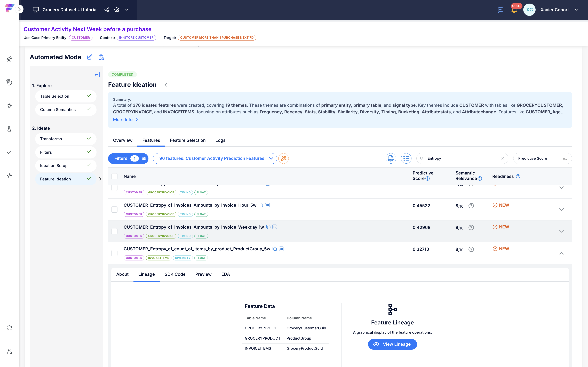Toggle the select-all header checkbox
The height and width of the screenshot is (367, 588).
point(114,177)
